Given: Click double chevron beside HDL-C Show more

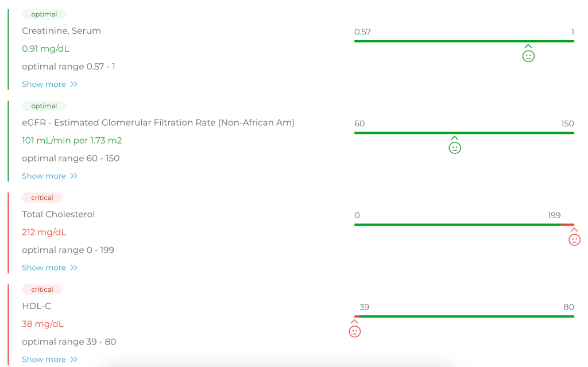Looking at the screenshot, I should [74, 360].
